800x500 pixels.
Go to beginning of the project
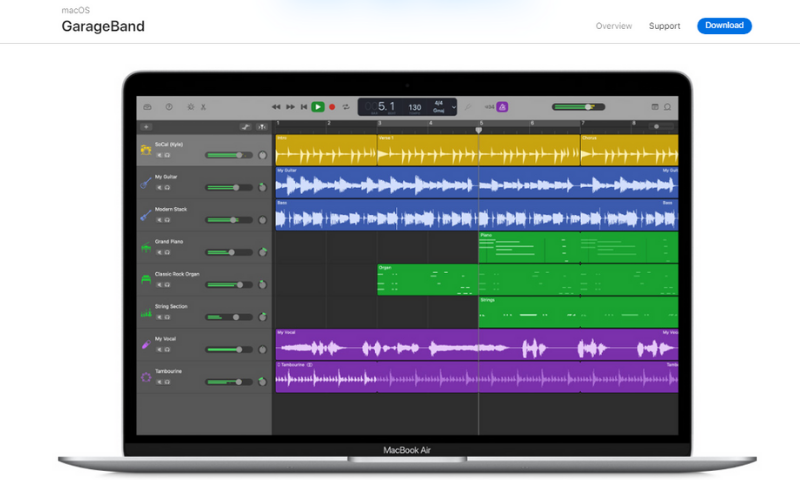(x=304, y=107)
